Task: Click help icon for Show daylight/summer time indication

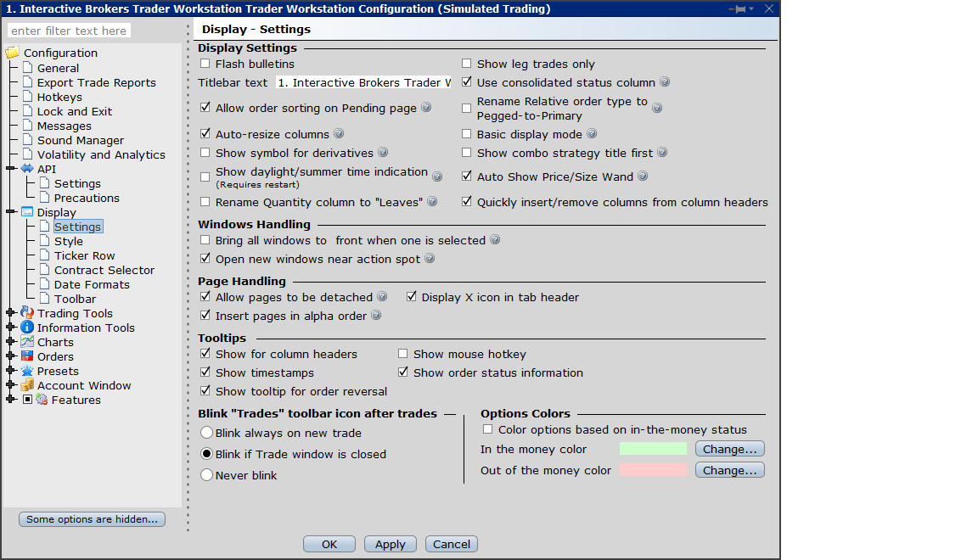Action: (x=437, y=177)
